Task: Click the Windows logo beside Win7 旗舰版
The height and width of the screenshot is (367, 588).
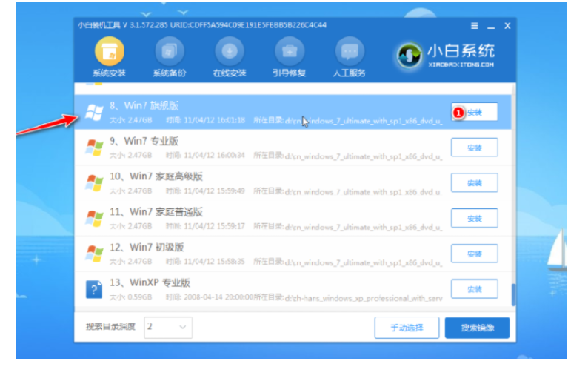Action: pos(94,112)
